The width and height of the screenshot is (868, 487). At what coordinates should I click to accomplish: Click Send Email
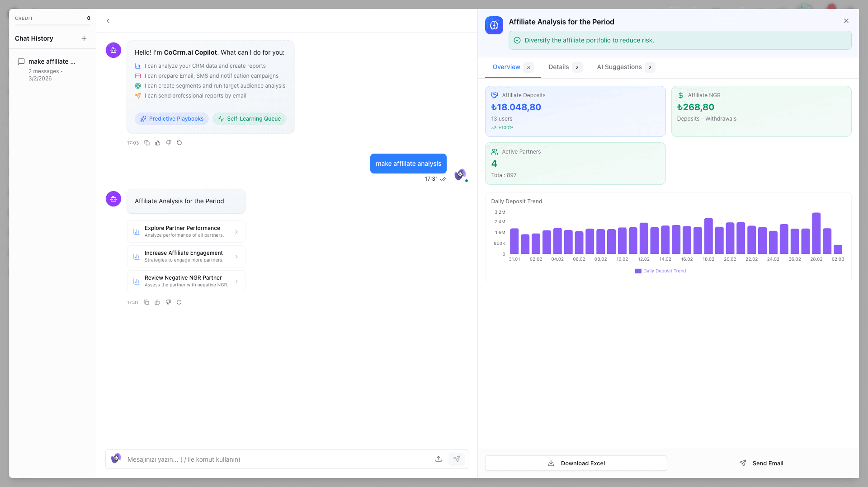tap(761, 463)
